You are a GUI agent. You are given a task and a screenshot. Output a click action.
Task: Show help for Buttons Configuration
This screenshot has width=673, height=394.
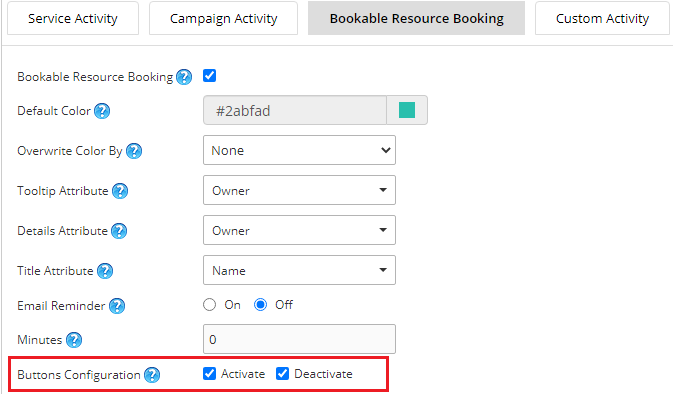coord(152,375)
